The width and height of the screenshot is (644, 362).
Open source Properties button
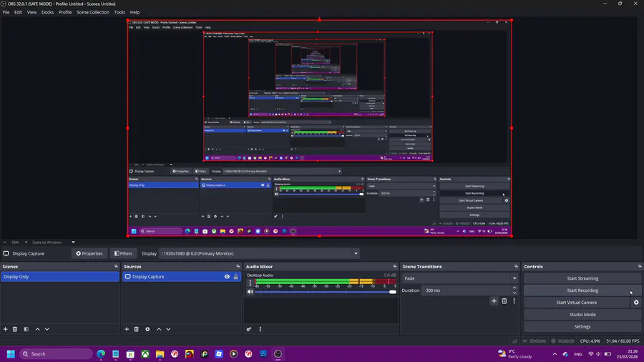pos(89,254)
